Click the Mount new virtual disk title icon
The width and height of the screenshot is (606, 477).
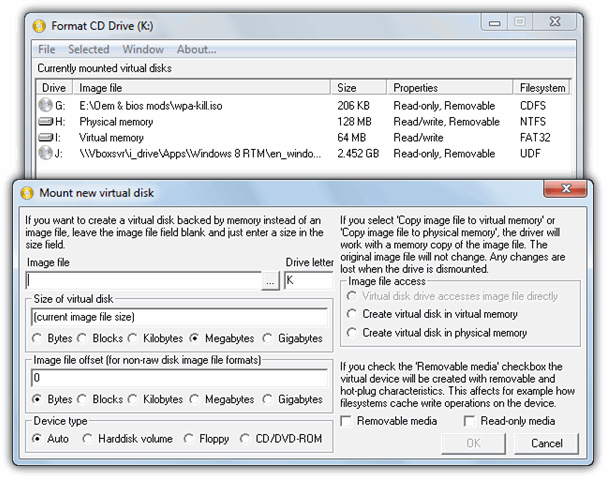(x=27, y=193)
